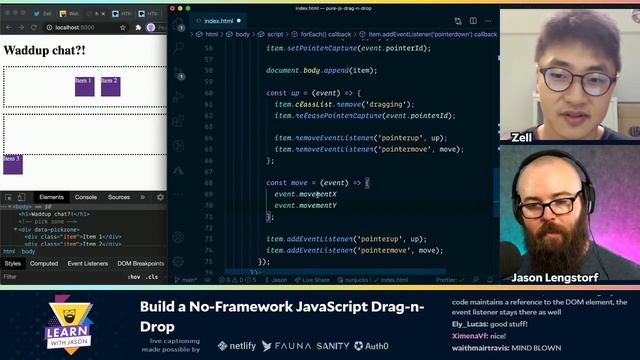Switch to the Twitter browser tab
This screenshot has height=360, width=640.
(x=43, y=13)
